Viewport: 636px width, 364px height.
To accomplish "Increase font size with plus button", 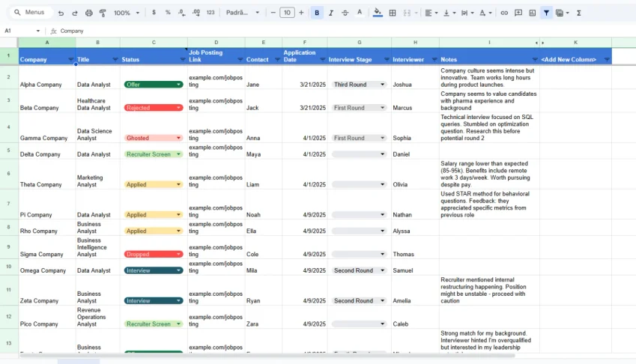I will click(301, 13).
